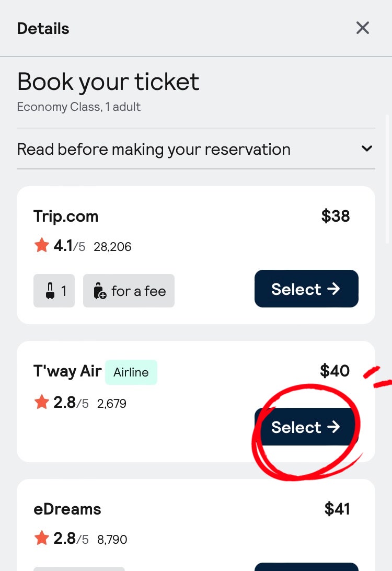
Task: View T'way Air 2,679 reviews count
Action: click(112, 404)
